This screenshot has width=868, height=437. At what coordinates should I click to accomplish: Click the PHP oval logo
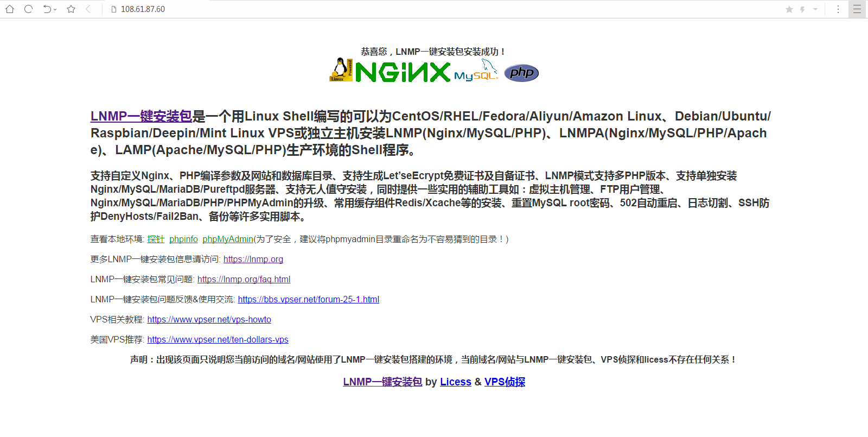pyautogui.click(x=521, y=73)
